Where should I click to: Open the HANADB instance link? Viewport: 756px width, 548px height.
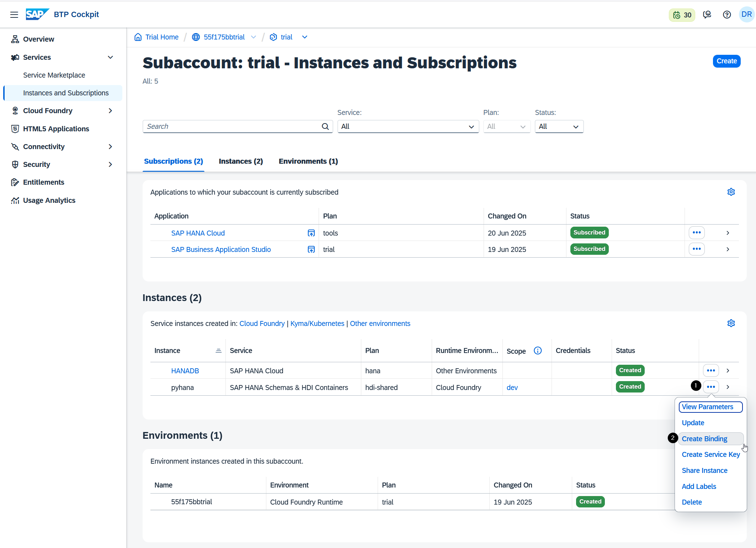(x=185, y=371)
